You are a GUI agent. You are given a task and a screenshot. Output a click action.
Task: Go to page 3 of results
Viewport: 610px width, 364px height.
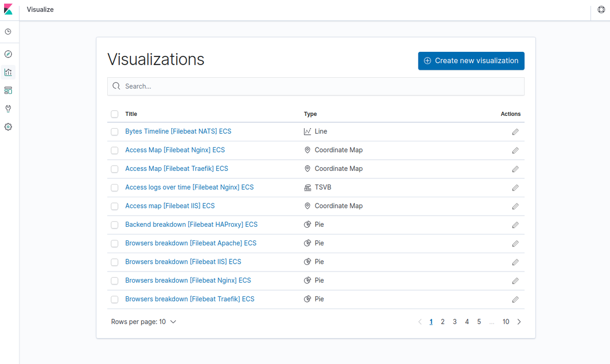coord(455,322)
